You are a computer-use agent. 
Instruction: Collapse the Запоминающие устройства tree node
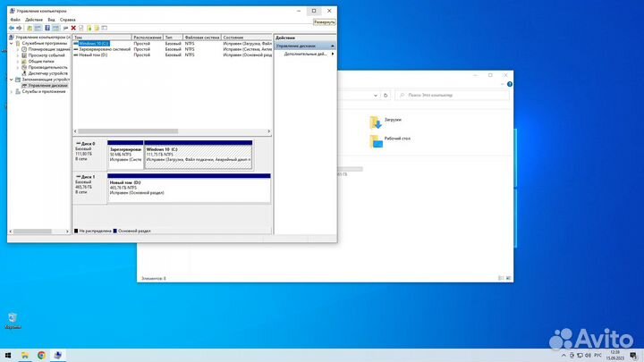coord(12,80)
